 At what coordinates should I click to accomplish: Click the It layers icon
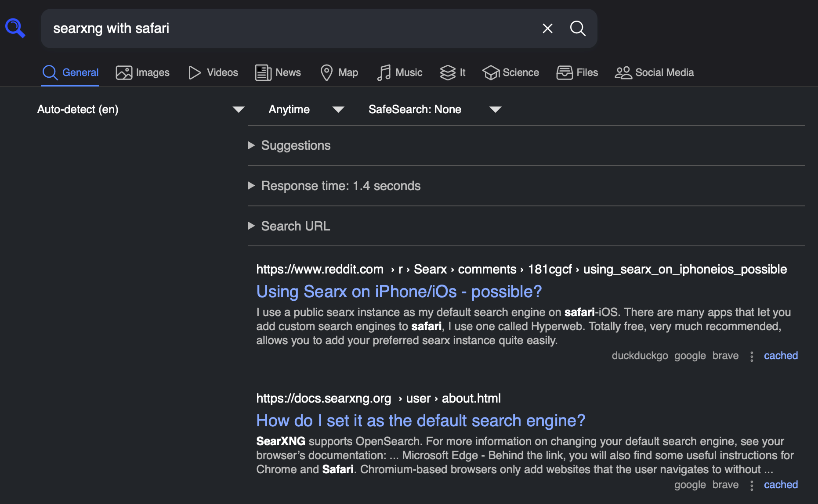(448, 72)
